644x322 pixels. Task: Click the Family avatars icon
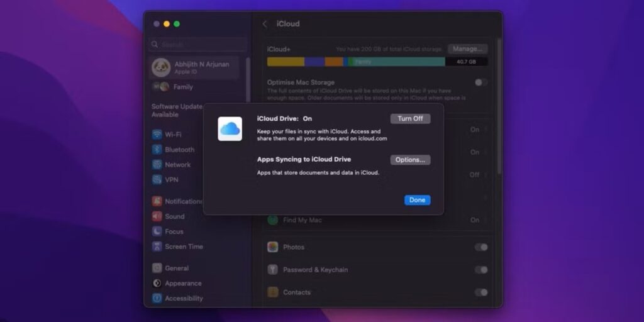[x=160, y=87]
